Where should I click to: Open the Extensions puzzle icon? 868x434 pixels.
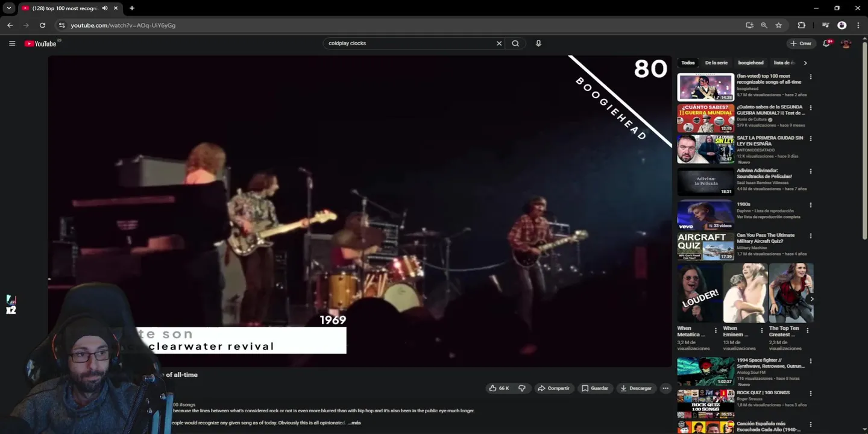801,25
